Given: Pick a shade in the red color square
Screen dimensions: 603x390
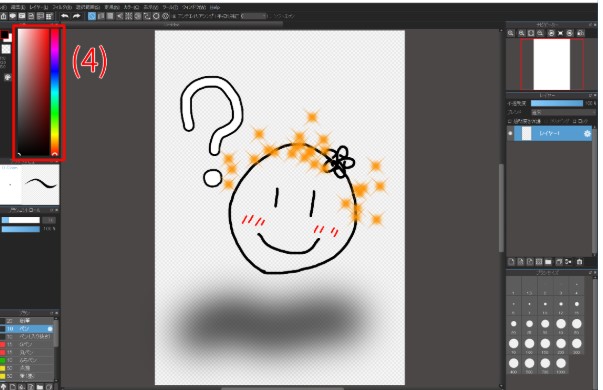Looking at the screenshot, I should point(33,92).
